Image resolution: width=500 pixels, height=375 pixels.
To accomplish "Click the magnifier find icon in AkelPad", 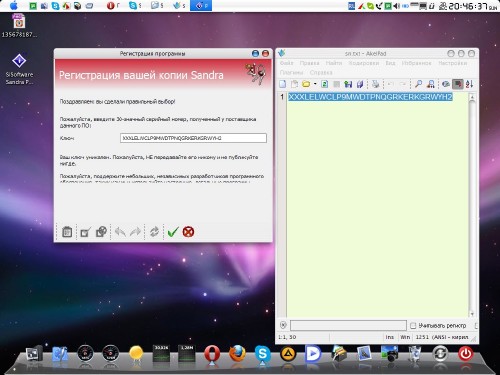I will [418, 84].
